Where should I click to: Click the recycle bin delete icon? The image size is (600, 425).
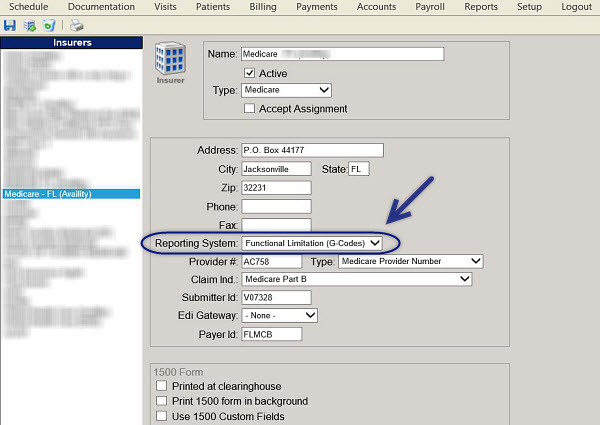tap(49, 26)
